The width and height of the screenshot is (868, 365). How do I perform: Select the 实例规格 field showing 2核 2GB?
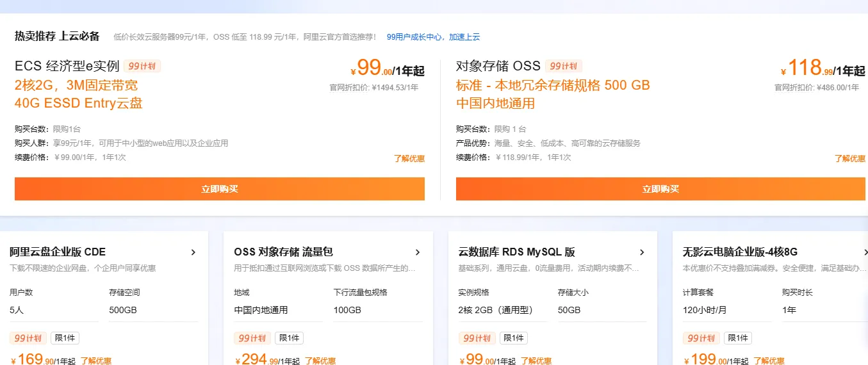[x=503, y=310]
